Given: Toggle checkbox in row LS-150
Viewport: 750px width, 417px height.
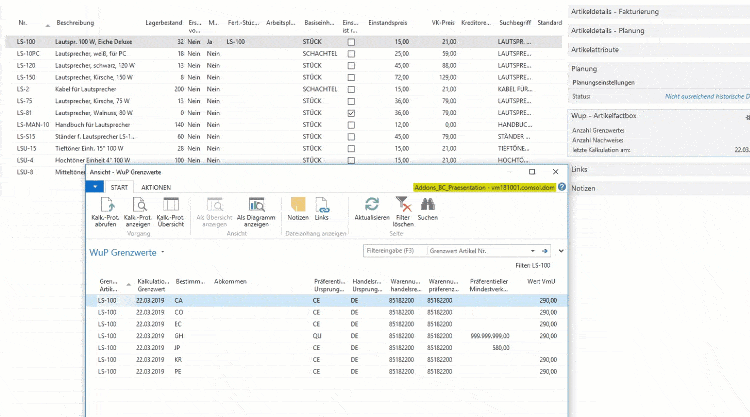Looking at the screenshot, I should pos(351,77).
